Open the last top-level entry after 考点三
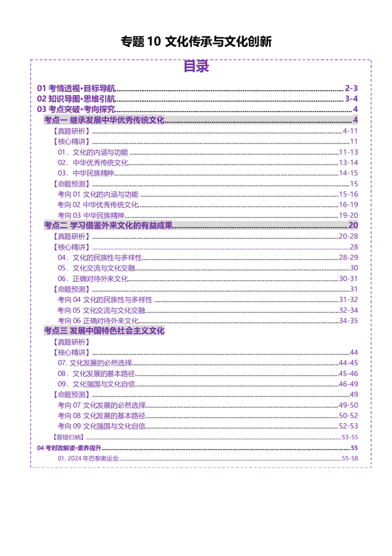The image size is (392, 556). click(x=69, y=448)
